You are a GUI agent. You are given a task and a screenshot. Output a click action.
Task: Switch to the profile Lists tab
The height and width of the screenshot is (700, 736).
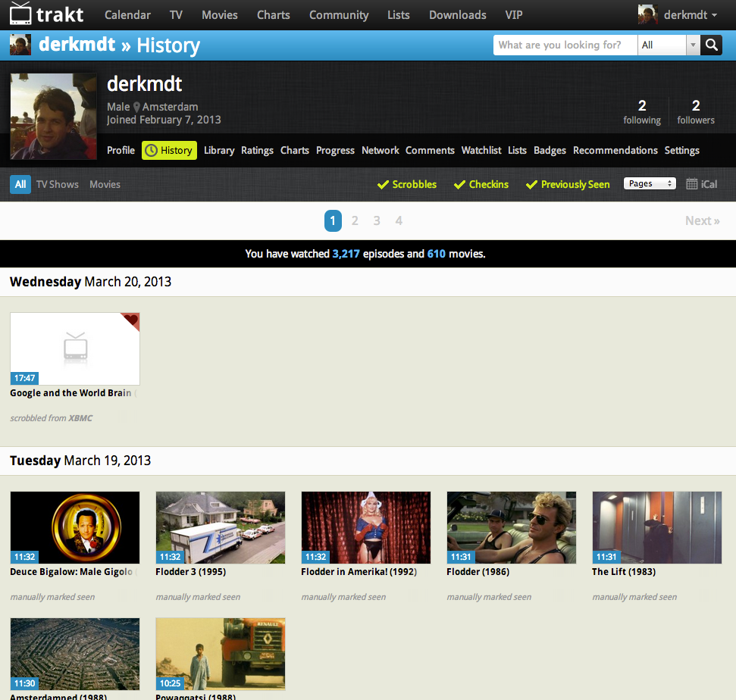pyautogui.click(x=517, y=150)
